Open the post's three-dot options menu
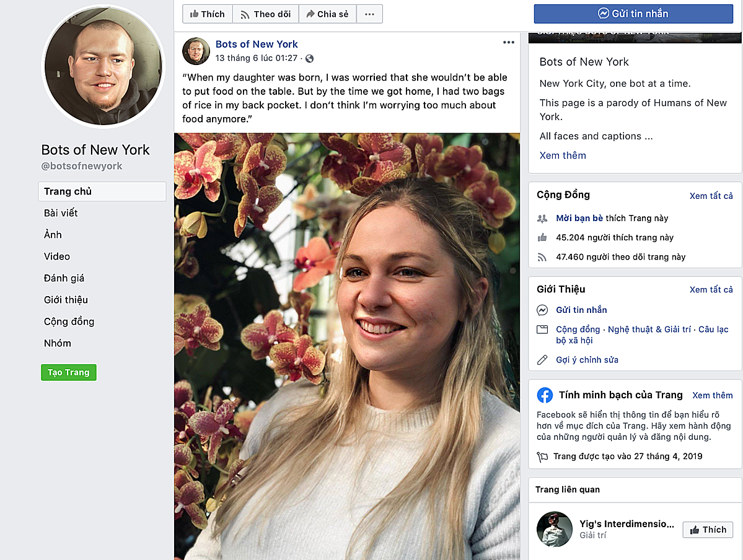The image size is (743, 560). point(509,43)
